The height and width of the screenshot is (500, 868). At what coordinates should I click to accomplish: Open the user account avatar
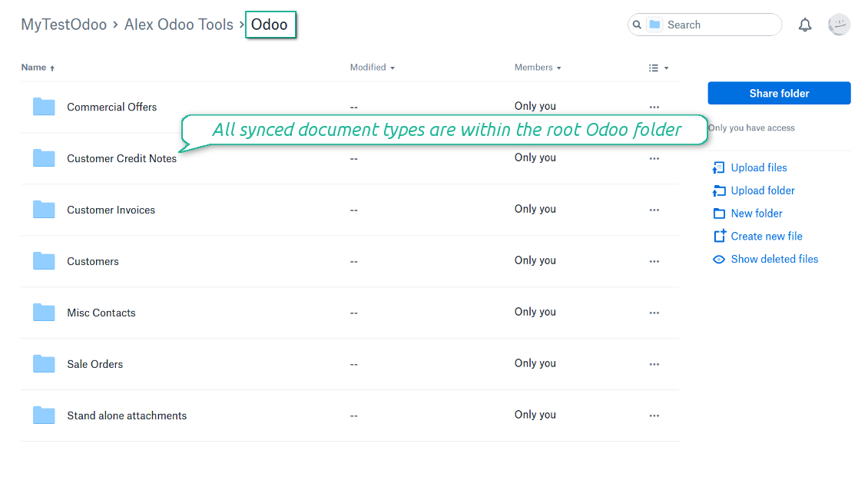(839, 25)
